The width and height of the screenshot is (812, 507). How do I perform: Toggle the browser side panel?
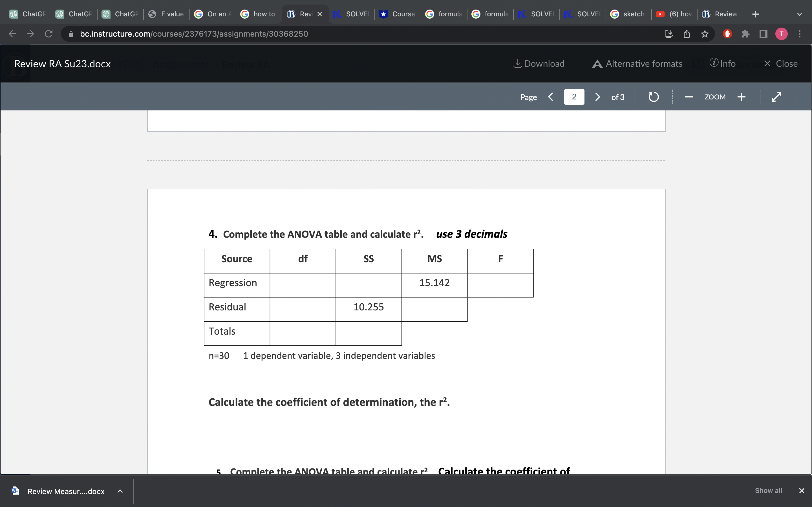763,34
